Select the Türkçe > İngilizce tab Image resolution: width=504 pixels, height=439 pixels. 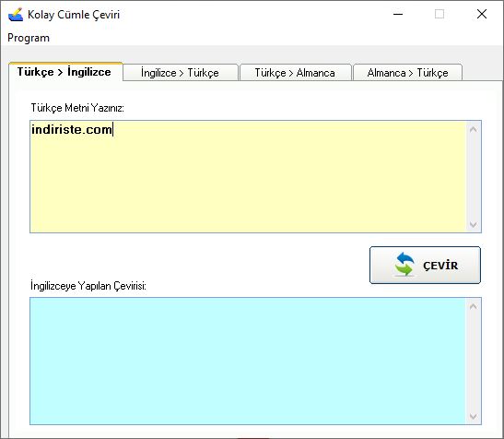pyautogui.click(x=65, y=71)
